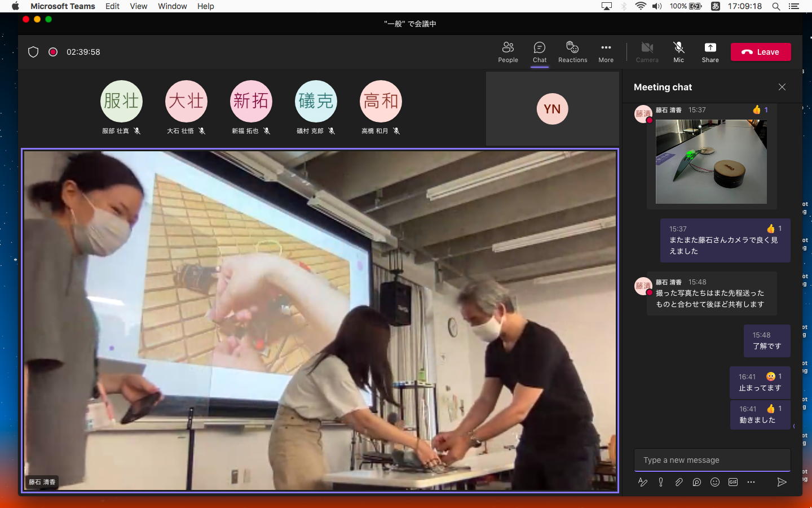
Task: Open the People participants panel
Action: 507,52
